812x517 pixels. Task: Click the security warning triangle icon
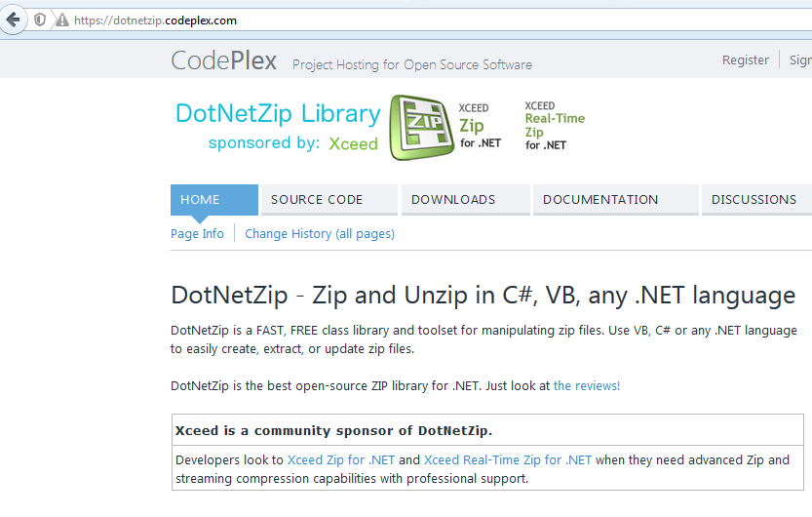coord(62,20)
